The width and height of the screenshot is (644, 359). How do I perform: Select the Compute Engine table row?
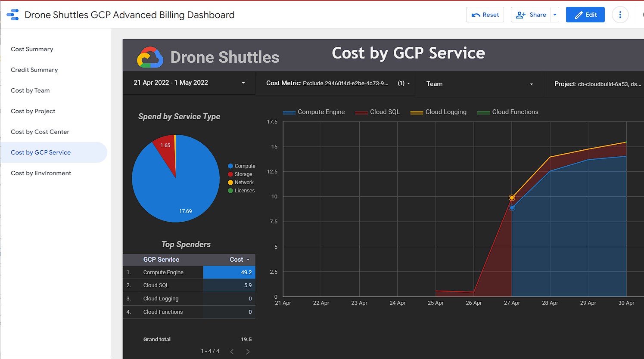189,272
